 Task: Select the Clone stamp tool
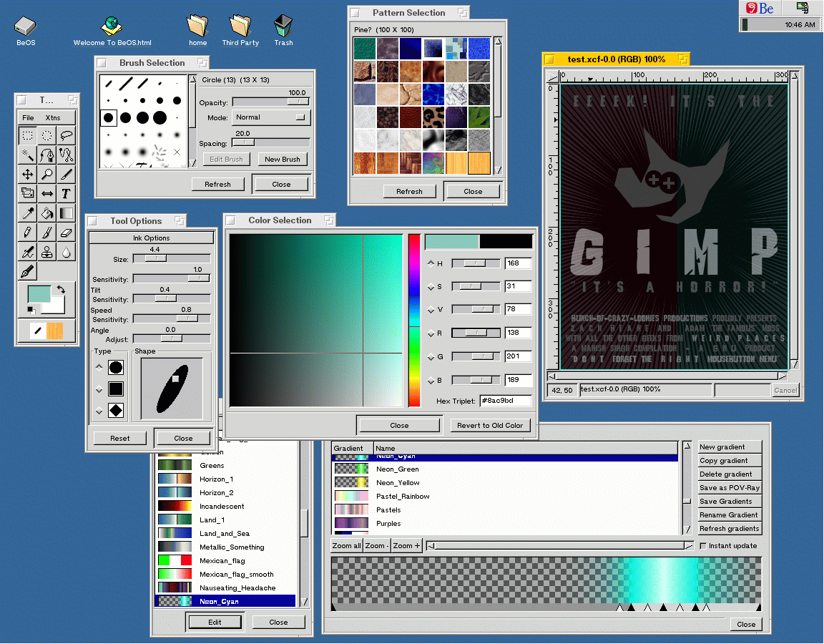click(46, 253)
